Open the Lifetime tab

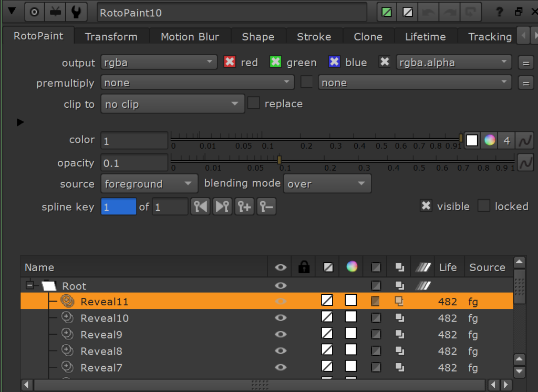point(426,37)
